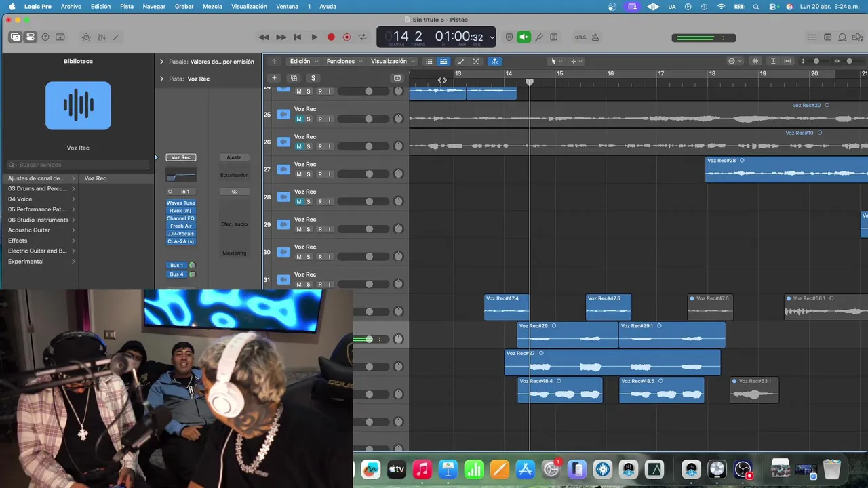
Task: Click the Buscar sonidos search field
Action: (78, 165)
